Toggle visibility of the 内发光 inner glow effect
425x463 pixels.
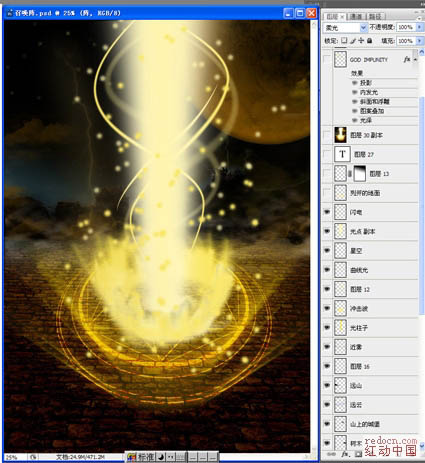tap(355, 92)
